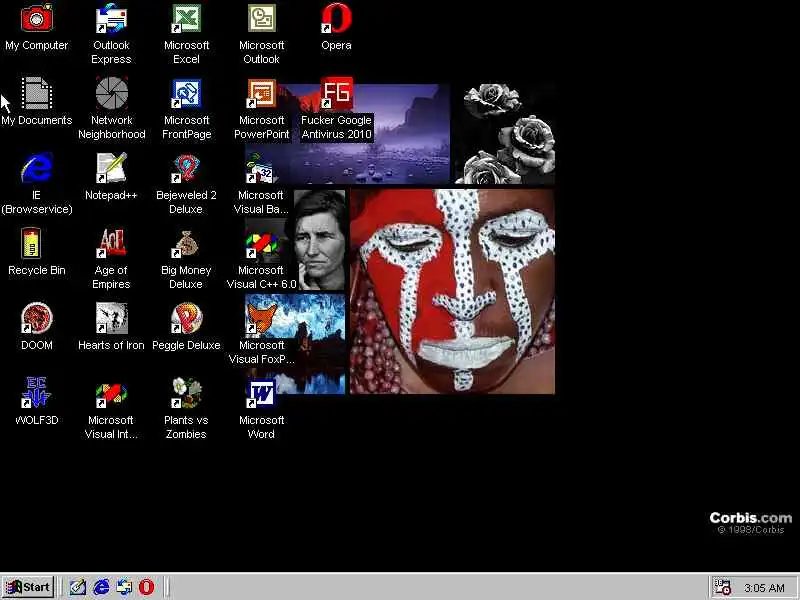The image size is (800, 600).
Task: Launch Internet Explorer from the quick launch bar
Action: [x=101, y=587]
